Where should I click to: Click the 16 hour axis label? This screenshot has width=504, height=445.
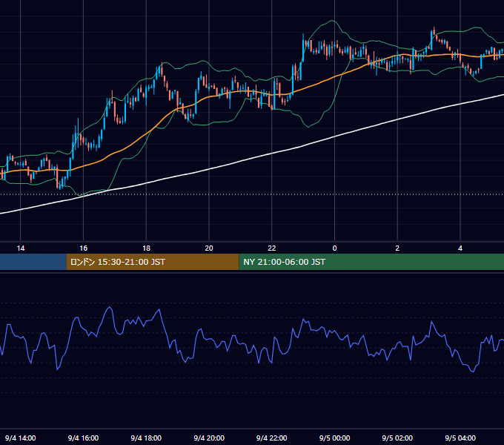83,248
